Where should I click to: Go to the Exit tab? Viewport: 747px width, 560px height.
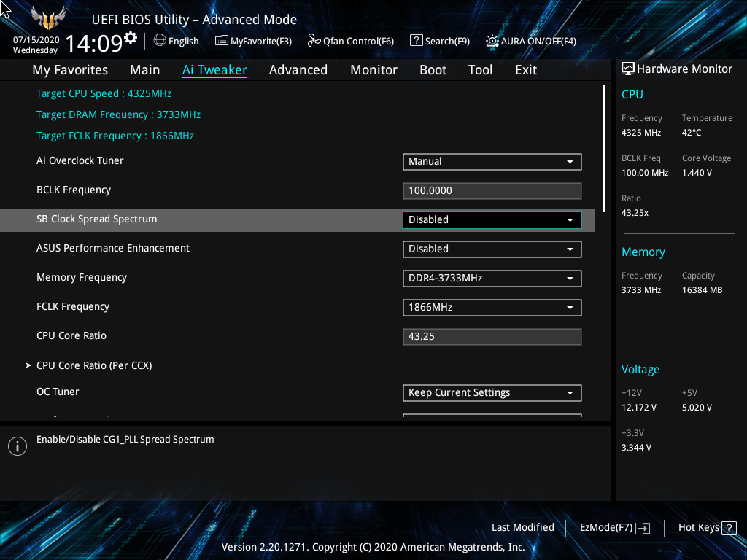coord(526,70)
